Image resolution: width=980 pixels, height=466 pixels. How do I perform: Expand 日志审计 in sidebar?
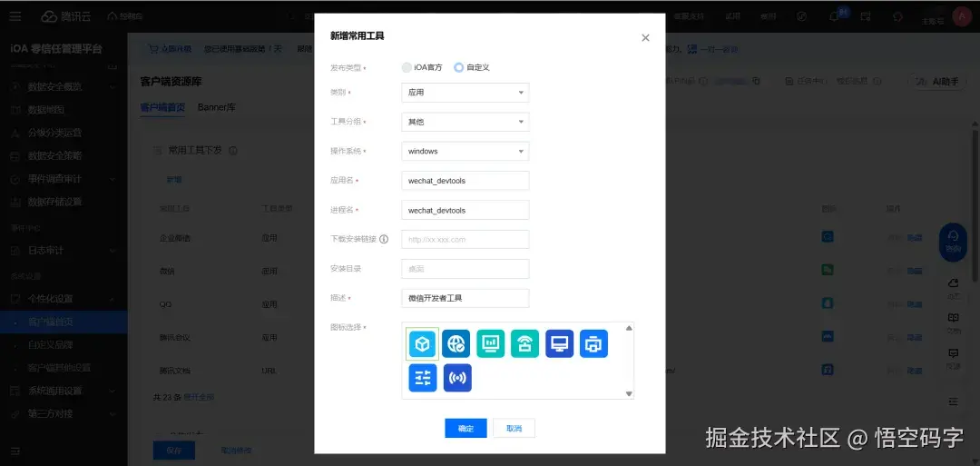pos(64,250)
